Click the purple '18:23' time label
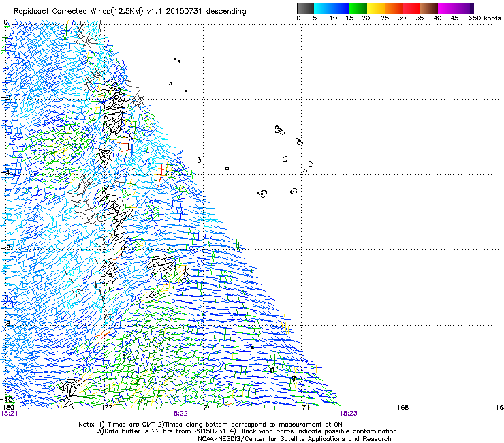504x443 pixels. pos(349,414)
